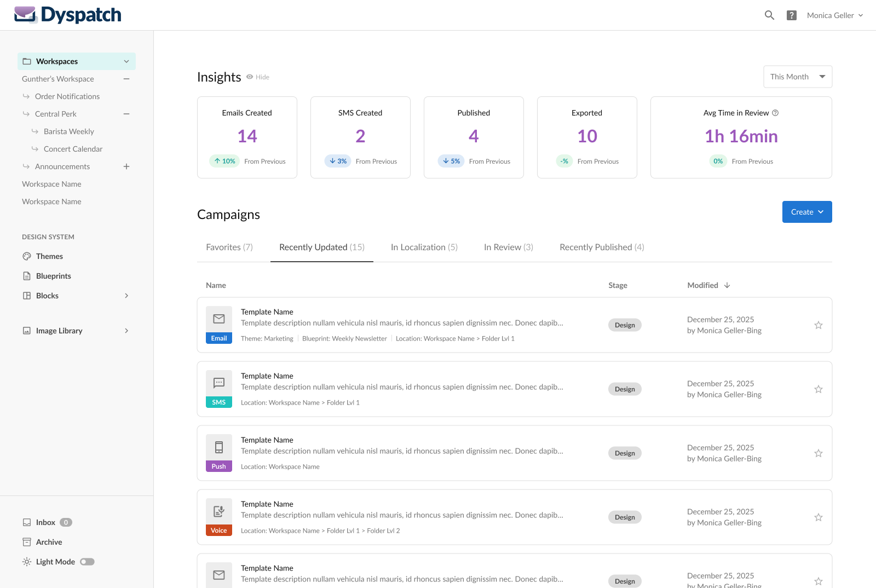The height and width of the screenshot is (588, 876).
Task: Click the sub-folder arrow icon beside Barista Weekly
Action: 35,131
